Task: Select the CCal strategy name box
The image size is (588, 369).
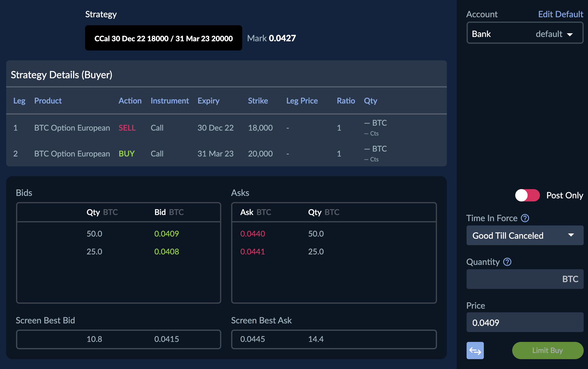Action: click(163, 38)
